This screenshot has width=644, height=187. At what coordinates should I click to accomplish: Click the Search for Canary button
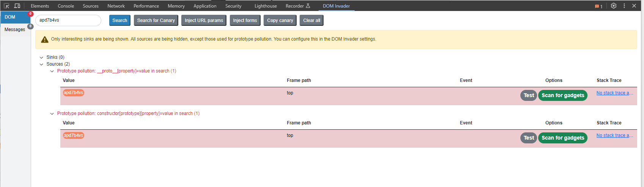[156, 20]
